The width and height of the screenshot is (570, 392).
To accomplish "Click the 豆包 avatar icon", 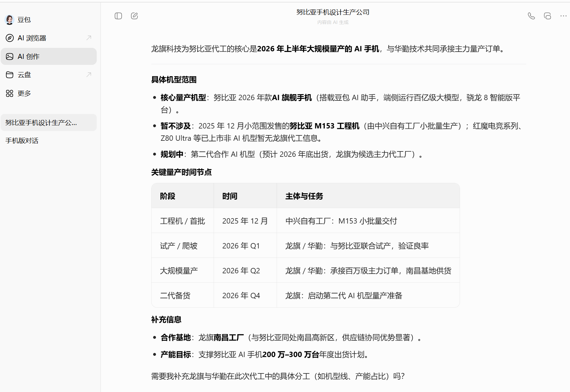I will [10, 20].
